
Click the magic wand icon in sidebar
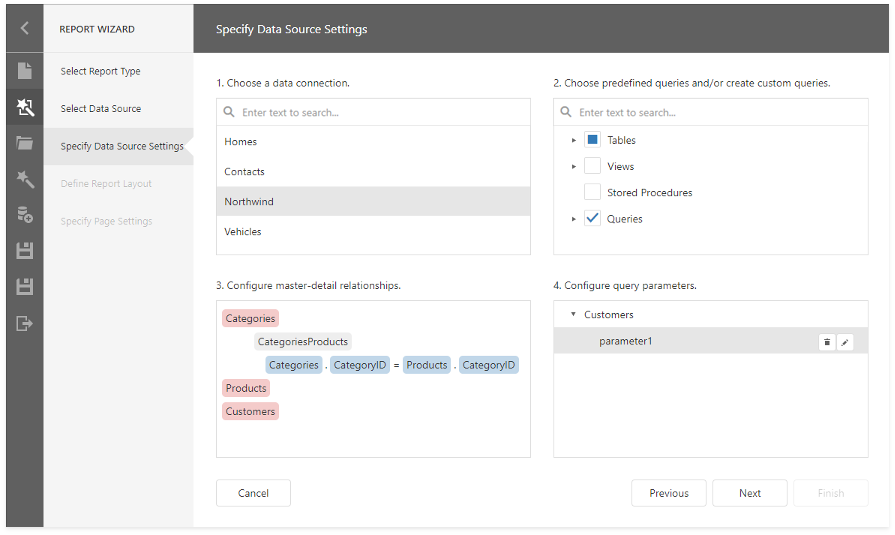point(25,179)
